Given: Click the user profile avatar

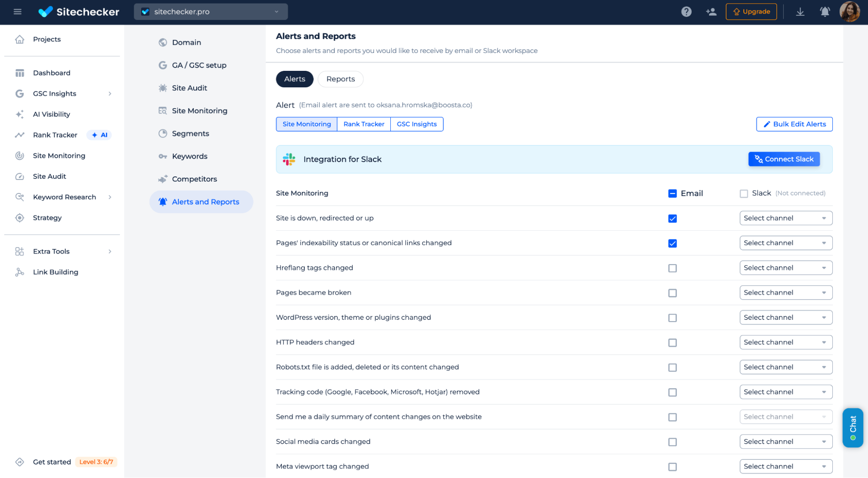Looking at the screenshot, I should point(849,12).
